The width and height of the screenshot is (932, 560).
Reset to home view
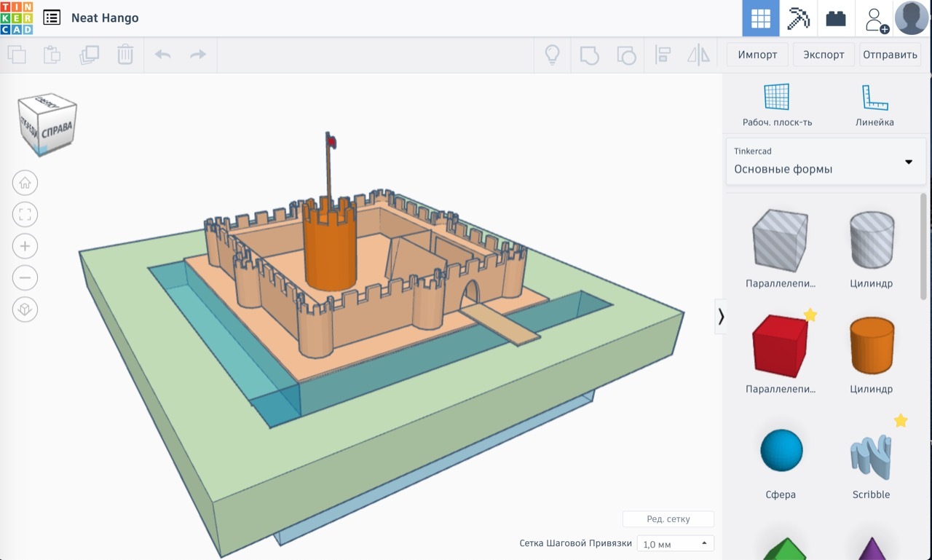pyautogui.click(x=25, y=183)
